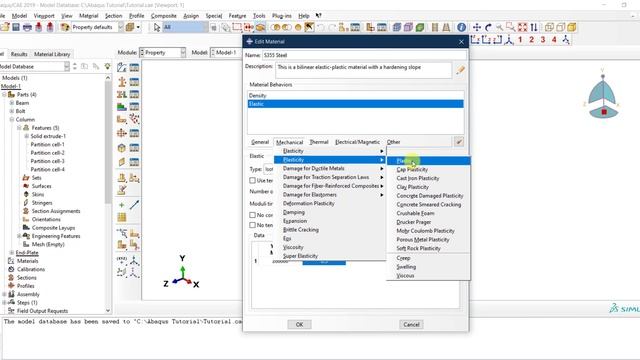Image resolution: width=640 pixels, height=360 pixels.
Task: Expand the End-Plate part node
Action: tap(12, 253)
